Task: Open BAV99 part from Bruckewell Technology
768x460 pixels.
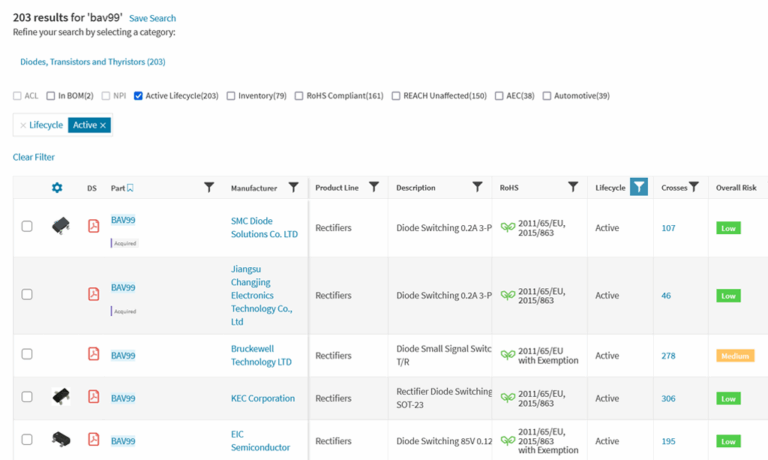Action: 123,356
